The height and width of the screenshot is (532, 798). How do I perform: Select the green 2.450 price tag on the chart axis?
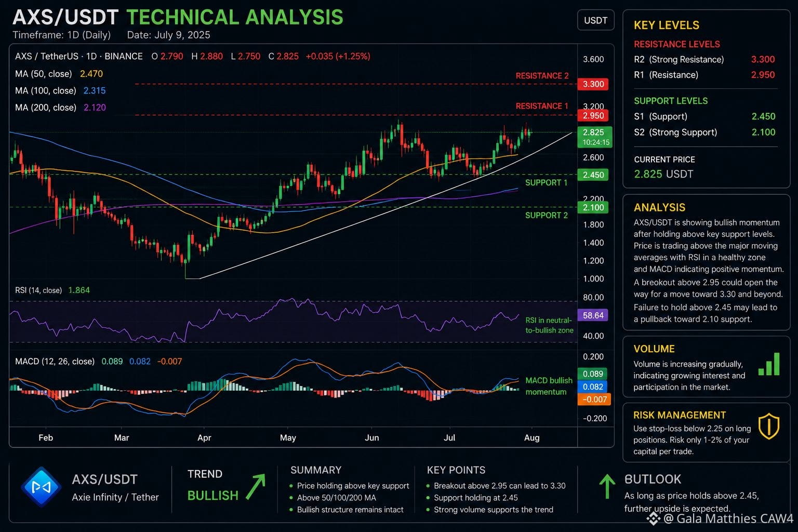point(593,175)
